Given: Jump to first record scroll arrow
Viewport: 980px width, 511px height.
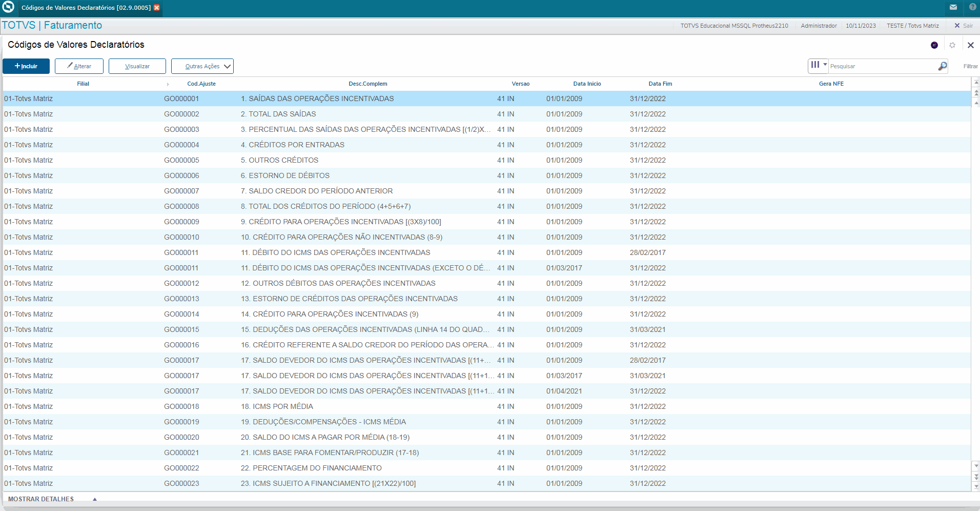Looking at the screenshot, I should pos(976,82).
